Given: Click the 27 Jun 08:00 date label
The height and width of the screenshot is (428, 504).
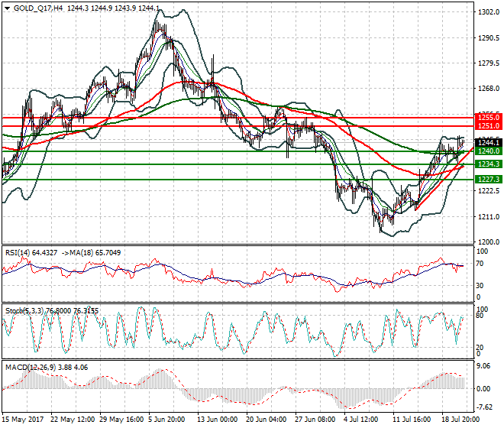Looking at the screenshot, I should click(315, 420).
